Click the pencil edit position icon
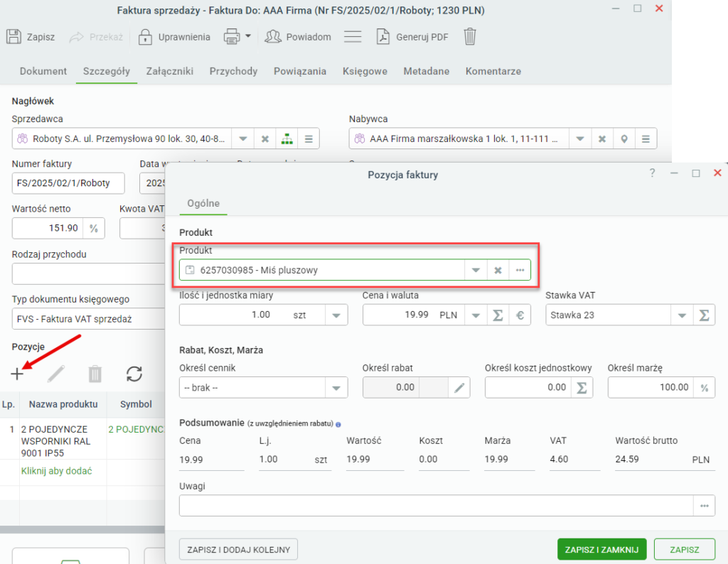The image size is (728, 564). (56, 374)
